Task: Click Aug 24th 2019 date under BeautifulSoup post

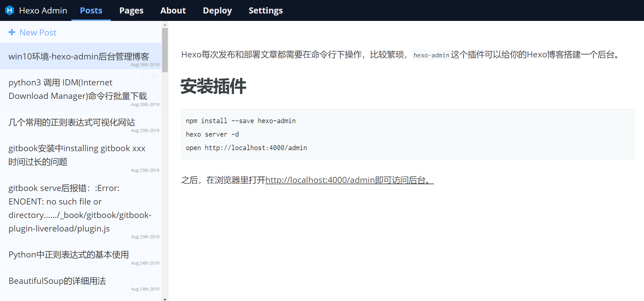Action: (145, 289)
